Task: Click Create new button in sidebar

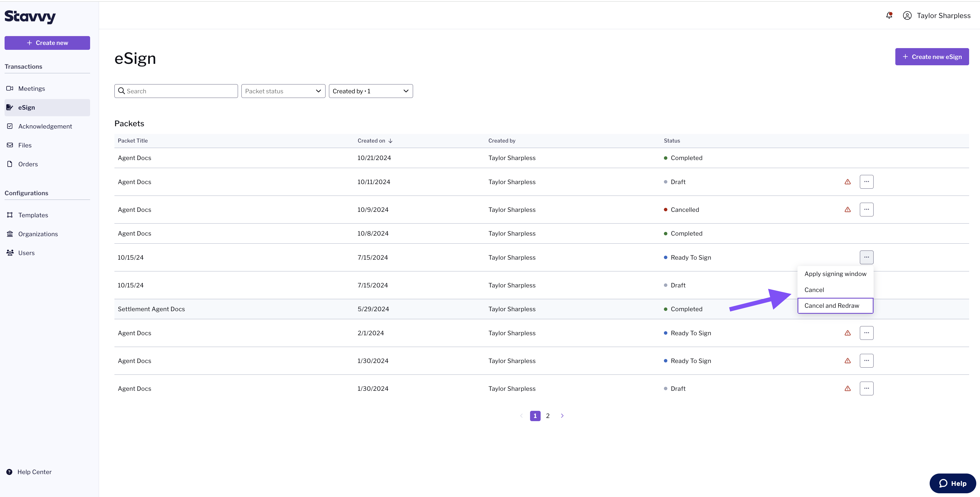Action: tap(47, 43)
